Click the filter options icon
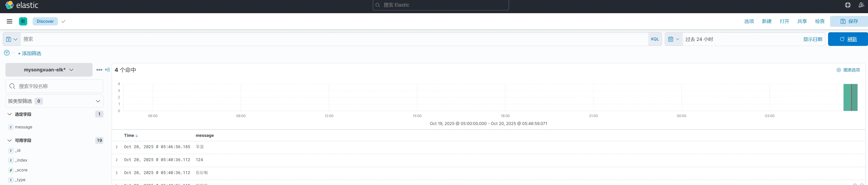This screenshot has width=868, height=185. pyautogui.click(x=7, y=53)
